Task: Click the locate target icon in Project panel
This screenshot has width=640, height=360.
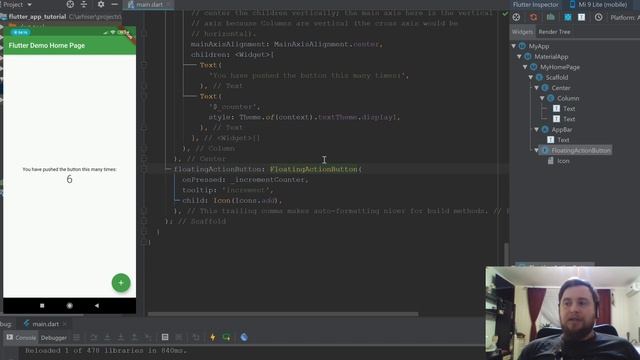Action: pos(70,4)
